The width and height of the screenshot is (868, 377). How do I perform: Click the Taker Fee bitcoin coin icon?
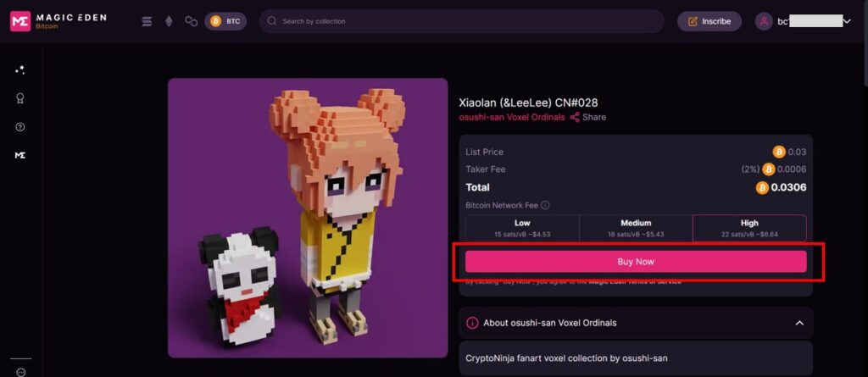click(768, 169)
